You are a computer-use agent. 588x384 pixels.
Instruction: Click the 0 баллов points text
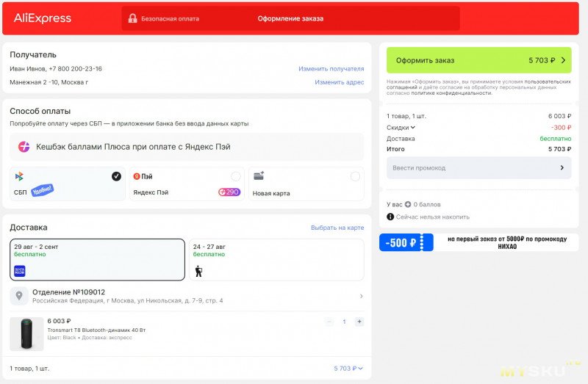pyautogui.click(x=427, y=205)
